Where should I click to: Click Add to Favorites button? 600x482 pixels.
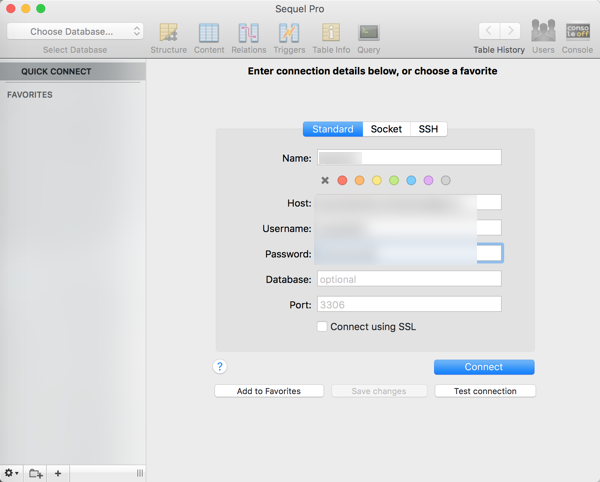(269, 391)
